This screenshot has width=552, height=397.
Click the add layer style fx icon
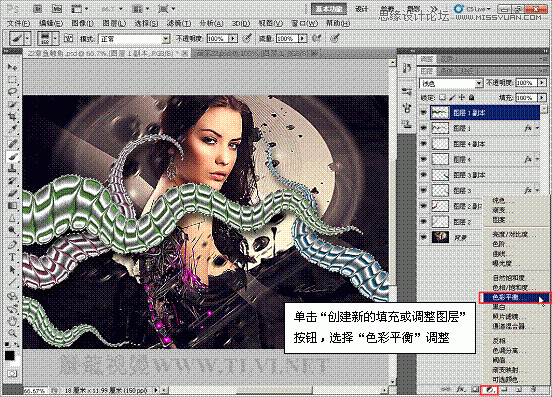pos(460,390)
